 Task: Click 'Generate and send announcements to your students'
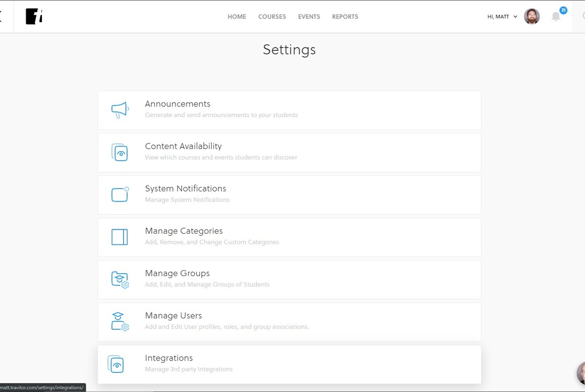pos(221,115)
